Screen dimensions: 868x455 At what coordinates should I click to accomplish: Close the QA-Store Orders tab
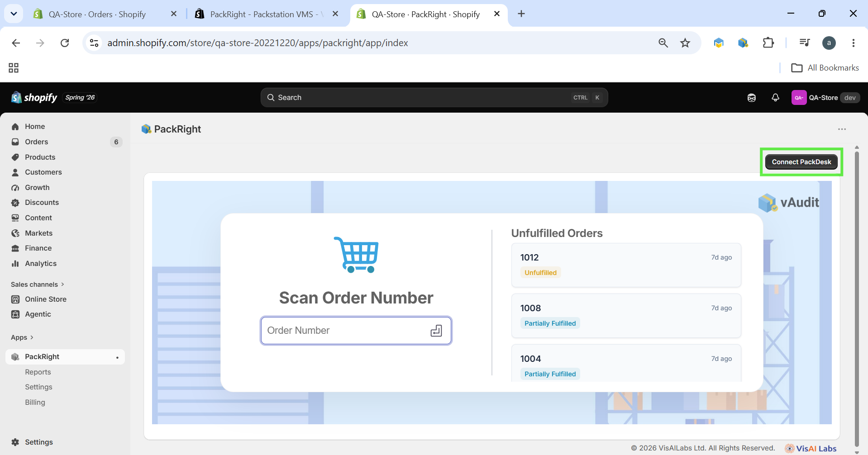pos(174,14)
